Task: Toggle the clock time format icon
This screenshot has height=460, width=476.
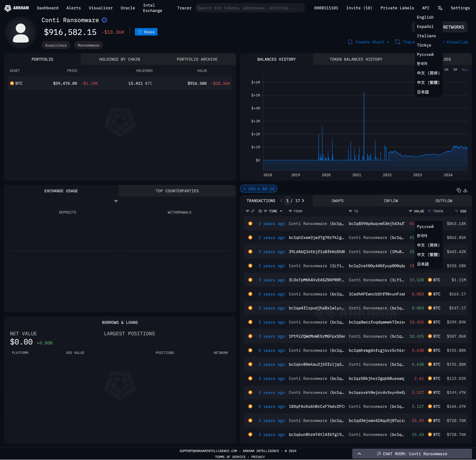Action: tap(260, 211)
